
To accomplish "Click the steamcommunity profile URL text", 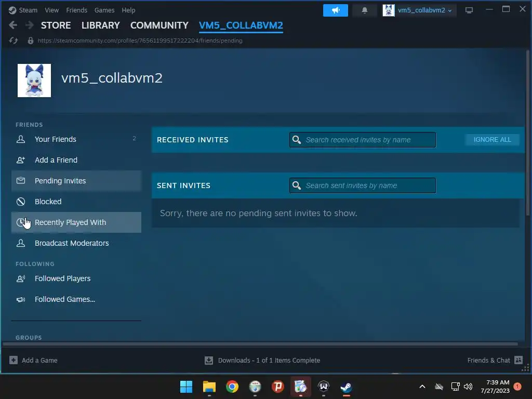I will tap(140, 41).
